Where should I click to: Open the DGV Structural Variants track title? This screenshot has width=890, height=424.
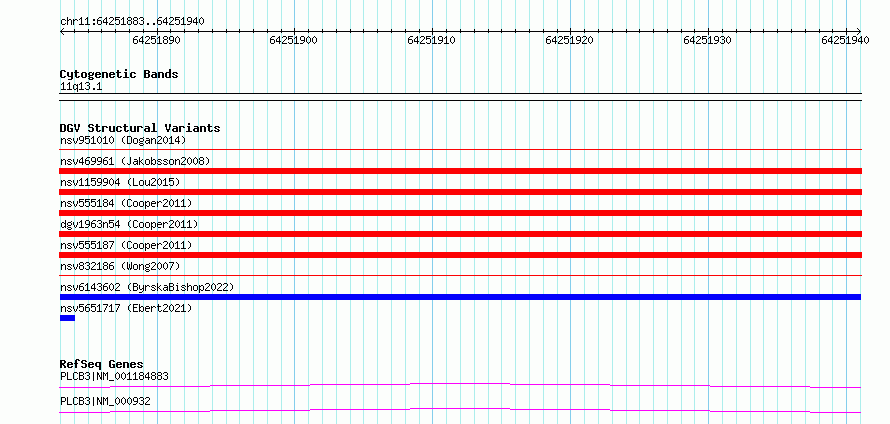[140, 128]
